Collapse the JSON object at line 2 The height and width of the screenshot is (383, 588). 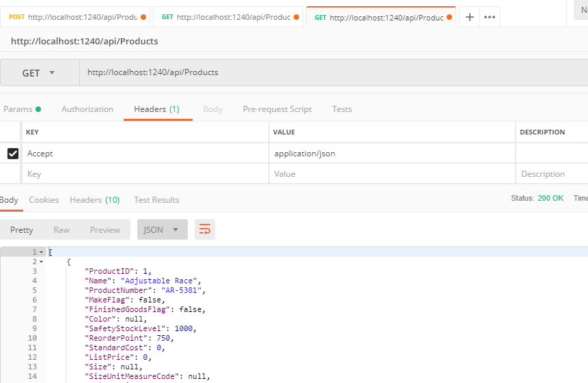(x=42, y=262)
